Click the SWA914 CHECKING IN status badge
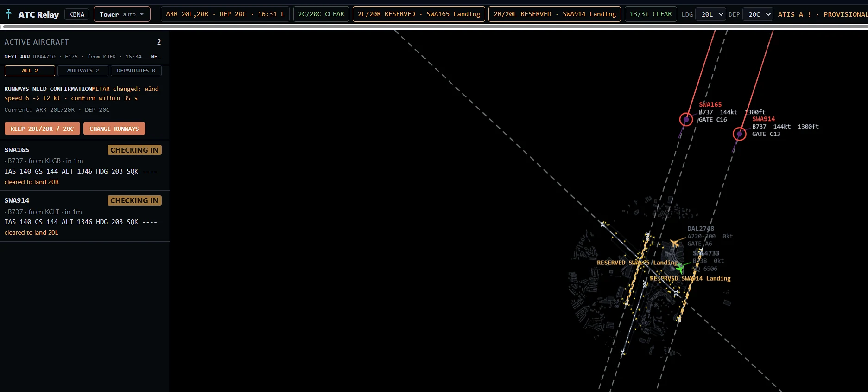The width and height of the screenshot is (868, 392). (134, 200)
